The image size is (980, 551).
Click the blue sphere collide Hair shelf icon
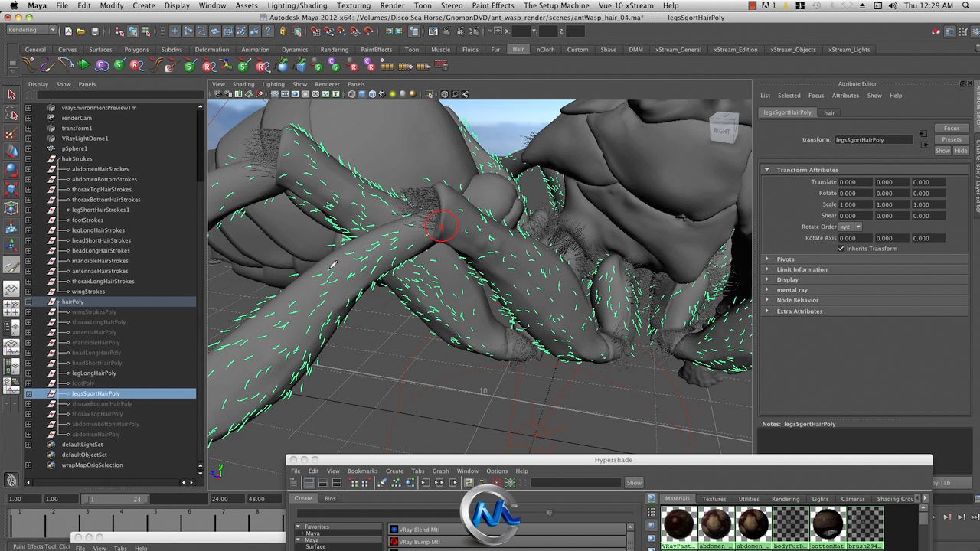tap(283, 66)
